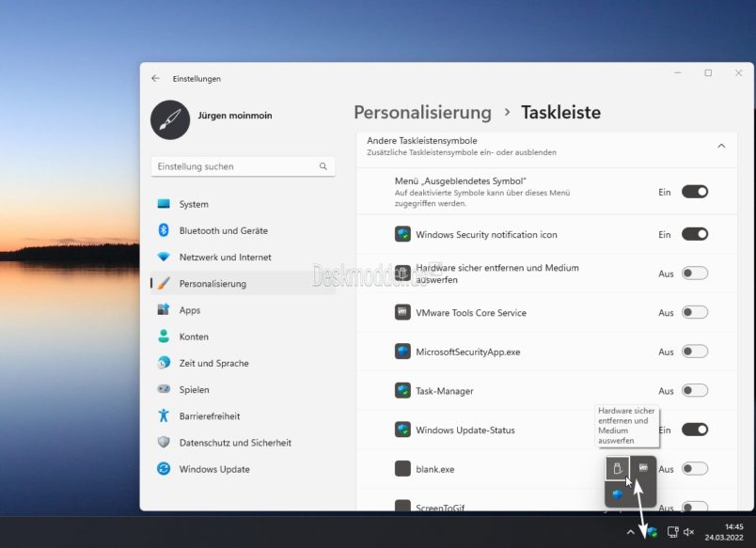This screenshot has width=756, height=548.
Task: Turn on the Task-Manager taskbar icon toggle
Action: point(695,390)
